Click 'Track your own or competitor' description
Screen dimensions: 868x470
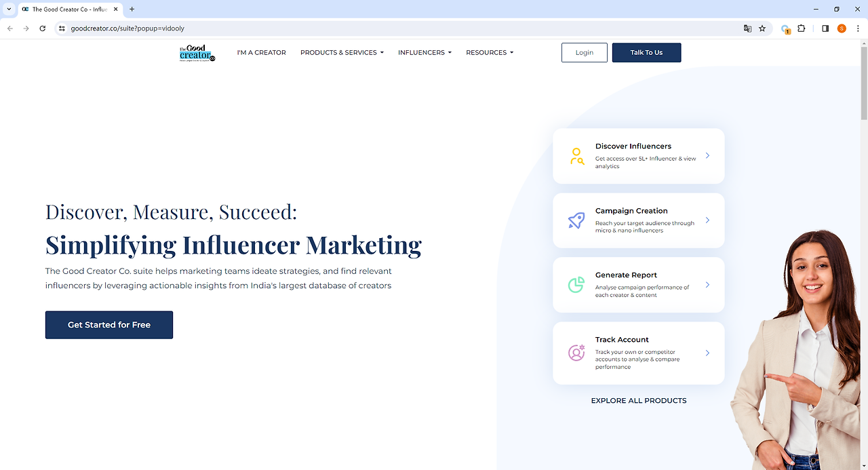coord(637,359)
